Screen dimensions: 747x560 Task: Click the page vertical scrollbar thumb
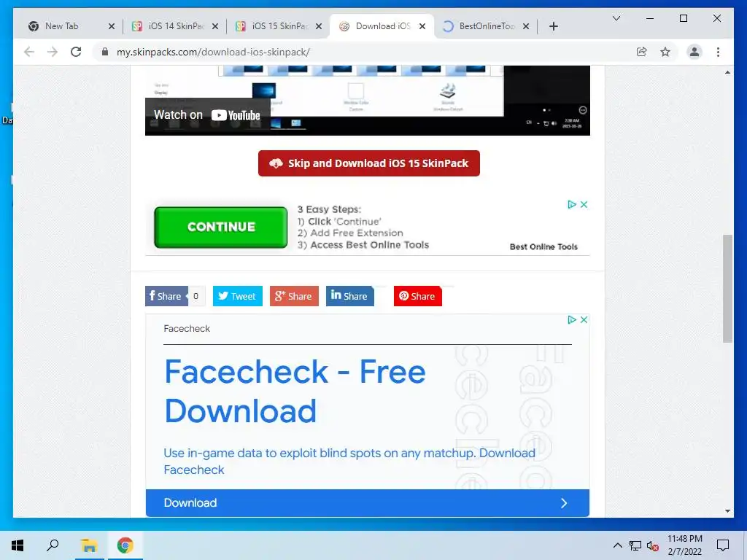click(x=727, y=288)
